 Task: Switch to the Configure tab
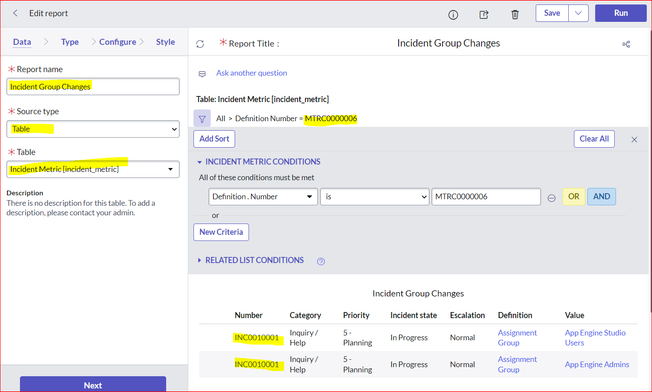click(x=118, y=42)
